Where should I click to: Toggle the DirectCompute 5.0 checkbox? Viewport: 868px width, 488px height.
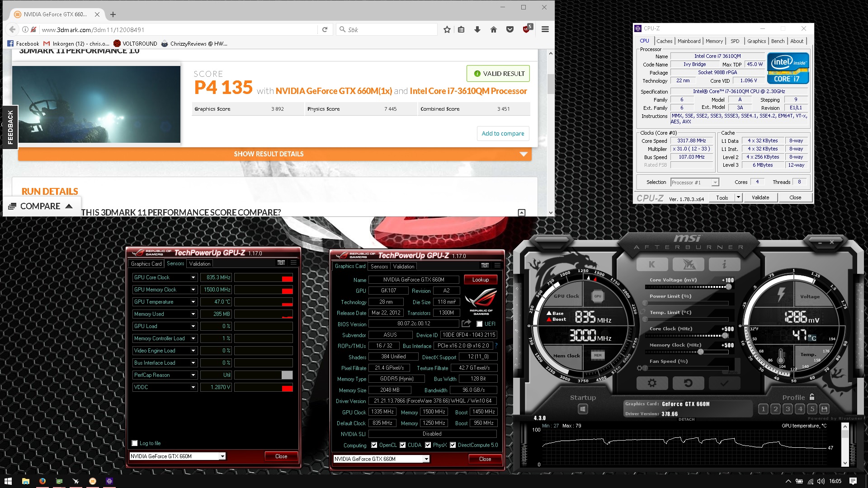[453, 445]
